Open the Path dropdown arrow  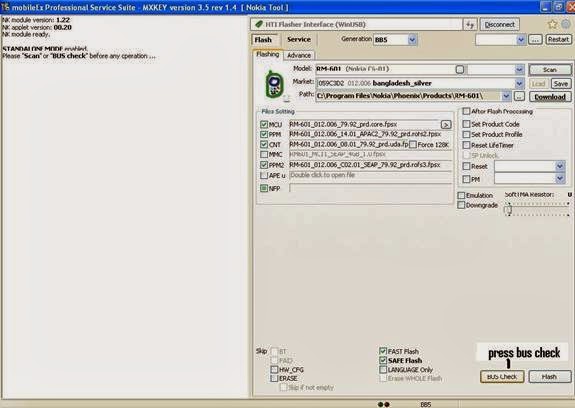(506, 96)
